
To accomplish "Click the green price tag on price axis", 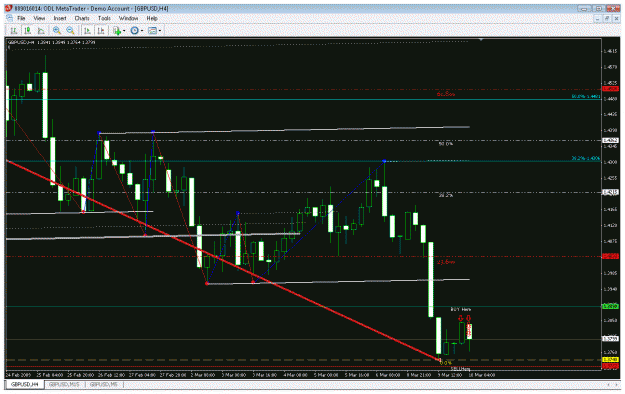I will (610, 306).
